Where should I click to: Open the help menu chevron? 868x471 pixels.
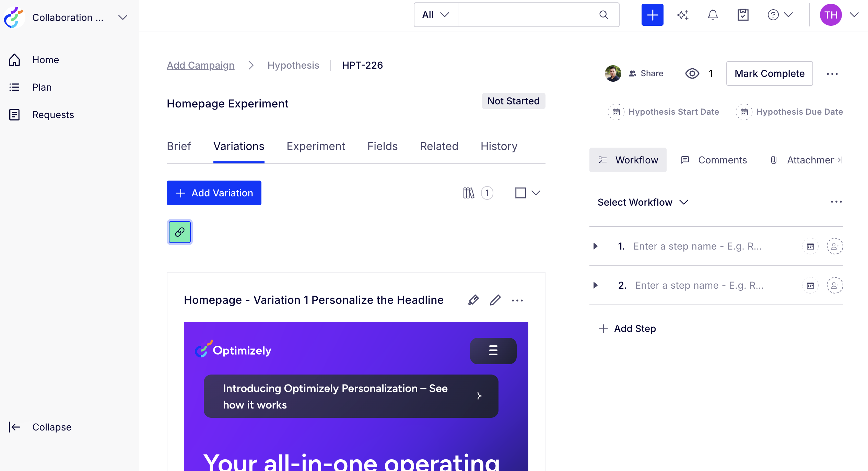788,15
